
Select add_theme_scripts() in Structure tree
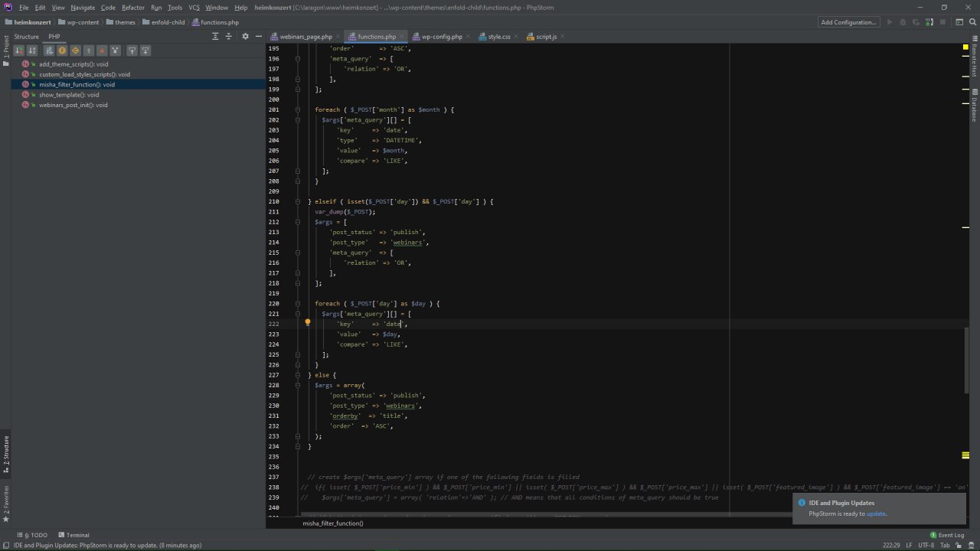coord(73,64)
